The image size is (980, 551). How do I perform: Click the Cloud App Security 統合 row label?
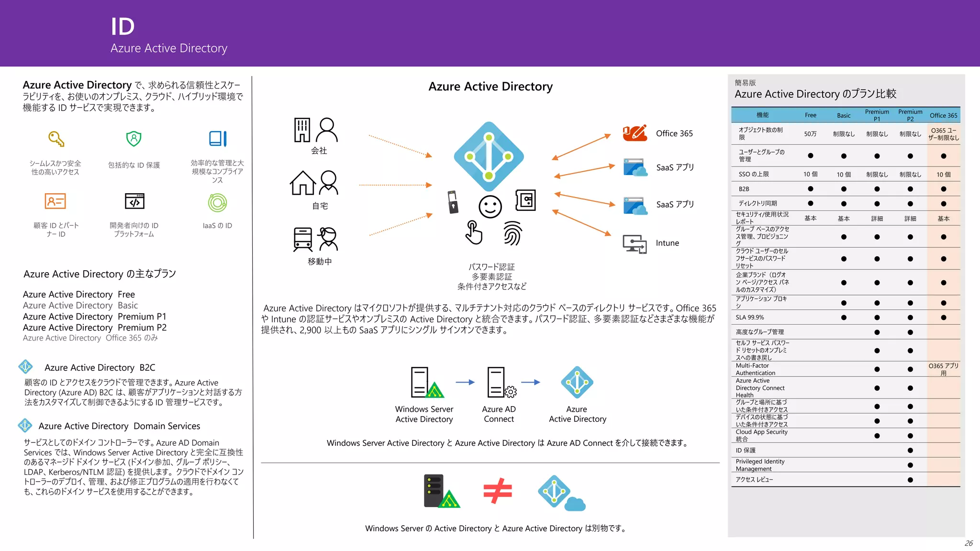tap(761, 435)
